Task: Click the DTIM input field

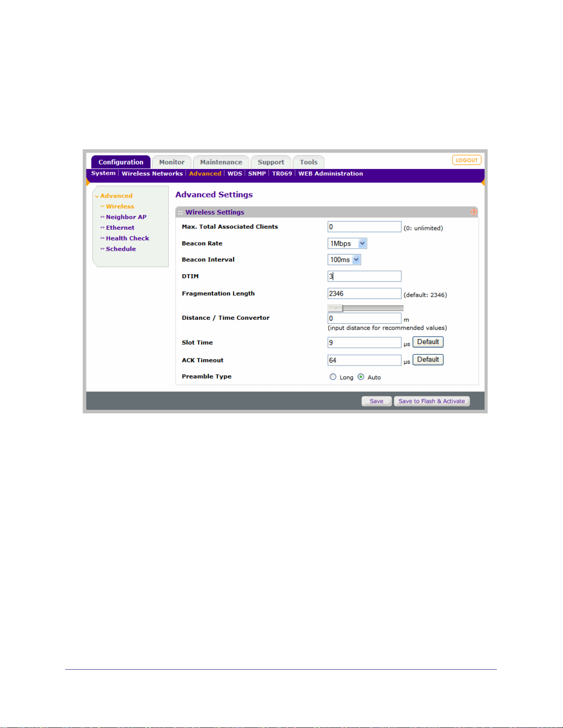Action: (x=364, y=276)
